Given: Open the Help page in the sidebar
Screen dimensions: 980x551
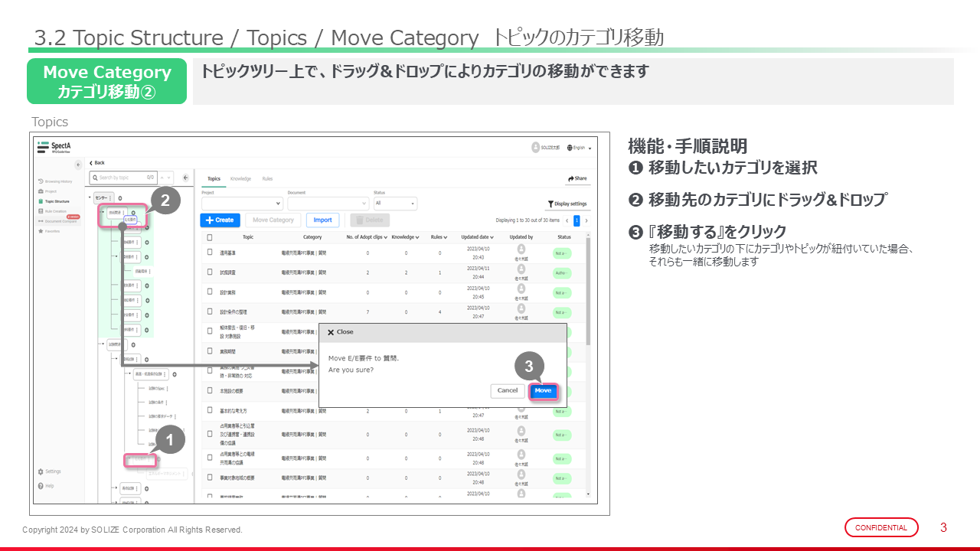Looking at the screenshot, I should (x=49, y=486).
